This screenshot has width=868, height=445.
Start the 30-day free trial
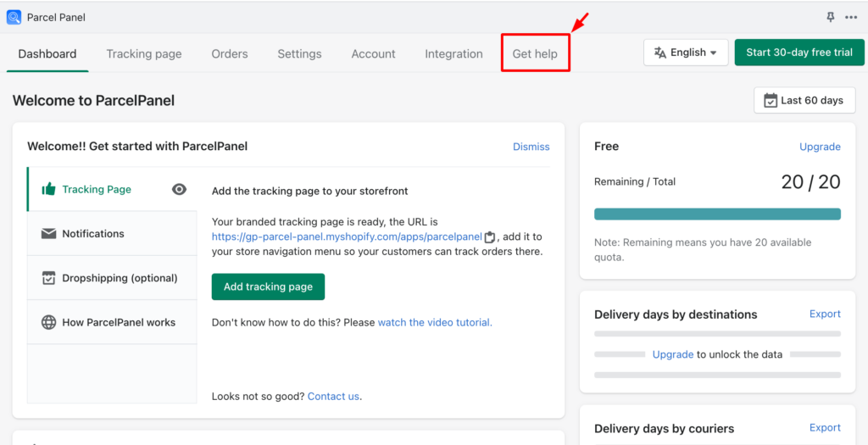click(x=799, y=53)
